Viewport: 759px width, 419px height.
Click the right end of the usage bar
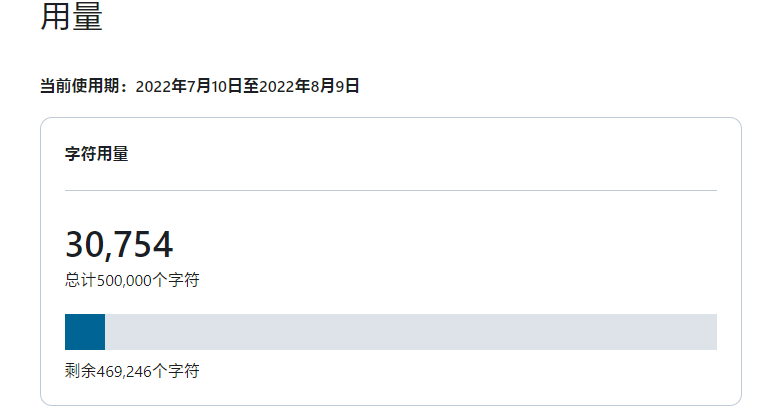713,332
